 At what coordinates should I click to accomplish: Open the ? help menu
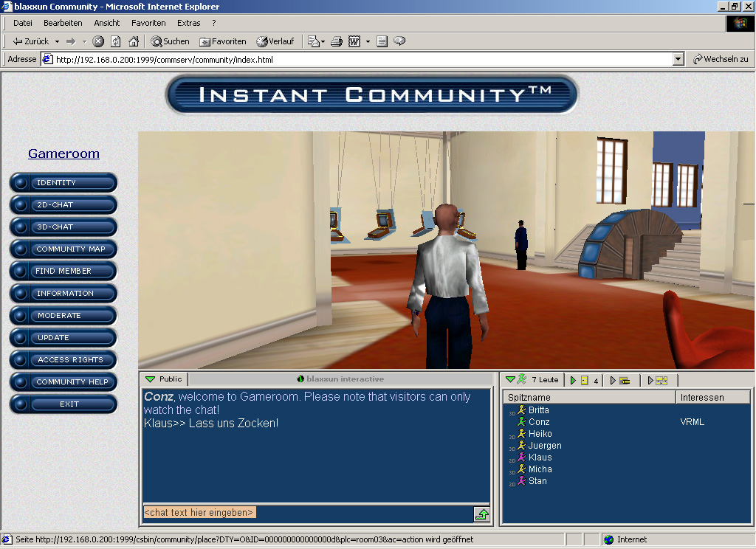click(x=213, y=23)
